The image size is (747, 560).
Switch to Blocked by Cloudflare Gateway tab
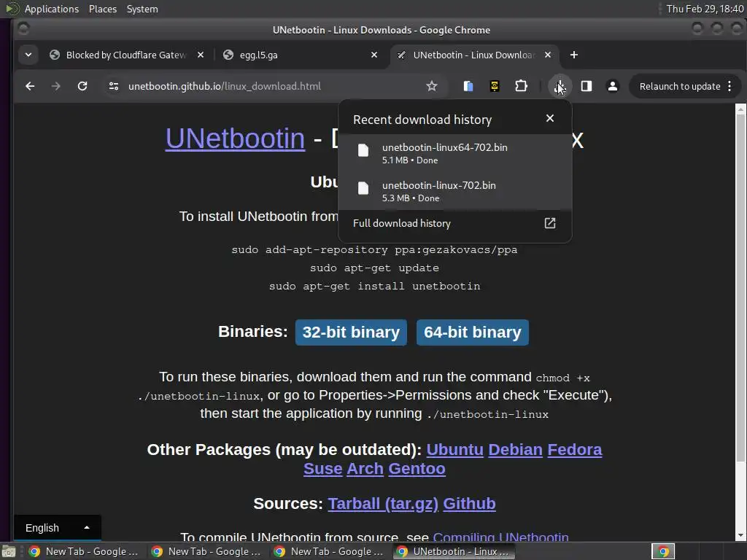(x=127, y=55)
